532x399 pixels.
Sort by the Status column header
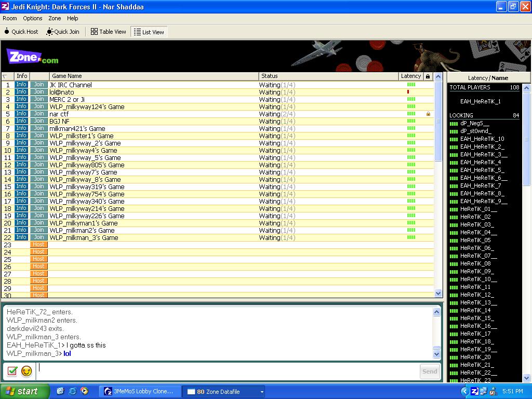pos(328,76)
